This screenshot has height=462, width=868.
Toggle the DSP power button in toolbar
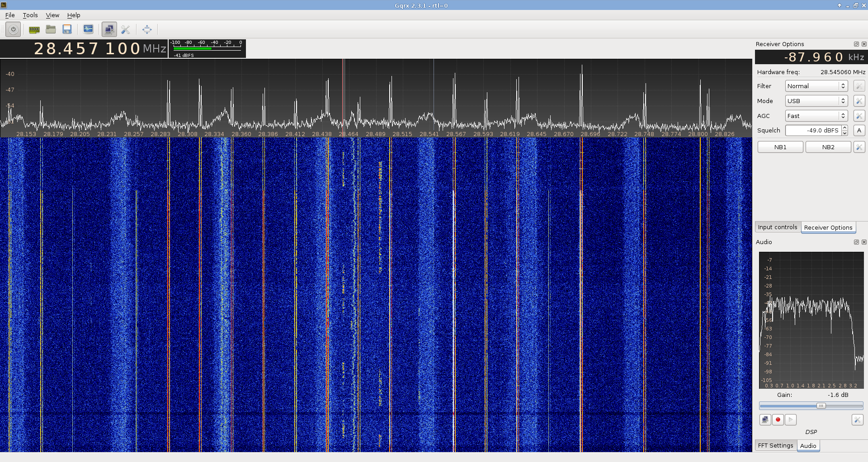pos(13,29)
